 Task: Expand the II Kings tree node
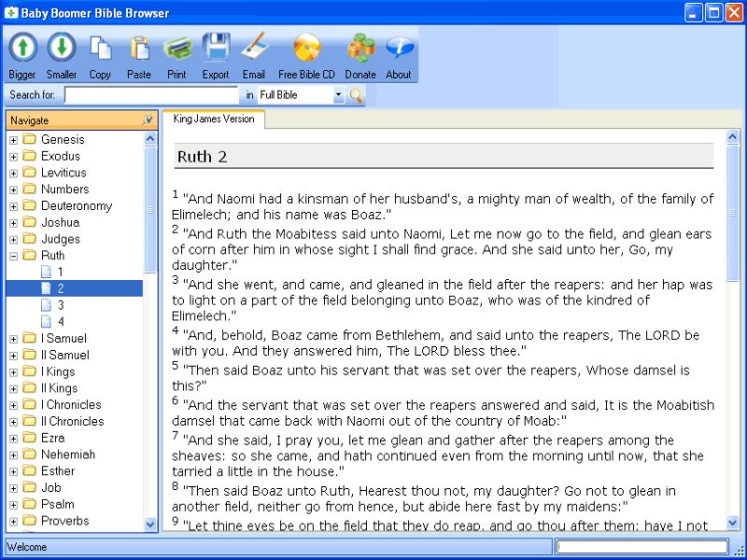tap(13, 389)
